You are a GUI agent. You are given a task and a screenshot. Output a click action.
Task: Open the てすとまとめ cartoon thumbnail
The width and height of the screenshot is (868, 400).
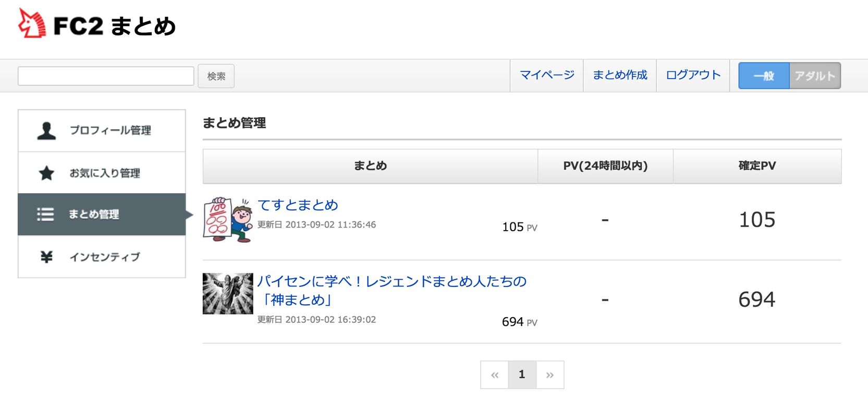(x=228, y=219)
